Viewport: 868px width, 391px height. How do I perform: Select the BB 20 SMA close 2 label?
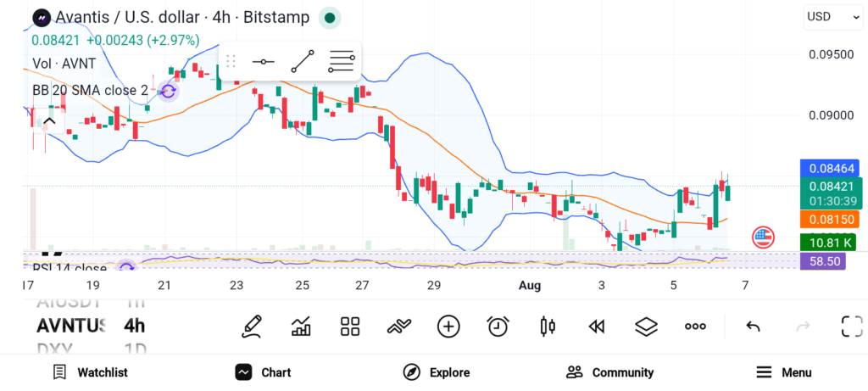click(90, 90)
